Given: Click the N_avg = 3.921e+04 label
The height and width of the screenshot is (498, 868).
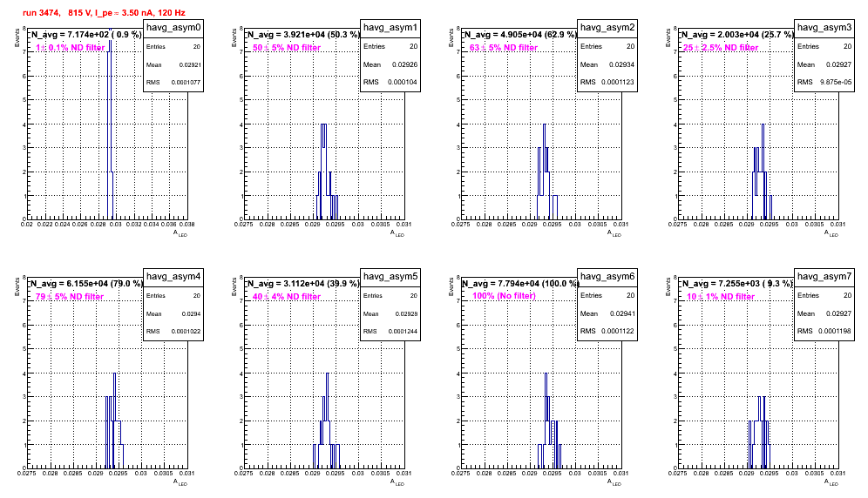Looking at the screenshot, I should click(x=302, y=35).
